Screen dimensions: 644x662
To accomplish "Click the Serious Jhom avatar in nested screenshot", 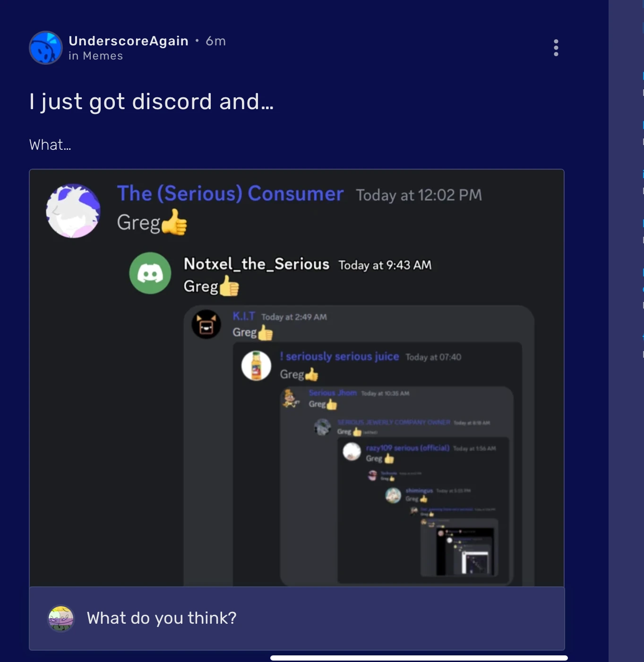I will (x=291, y=398).
